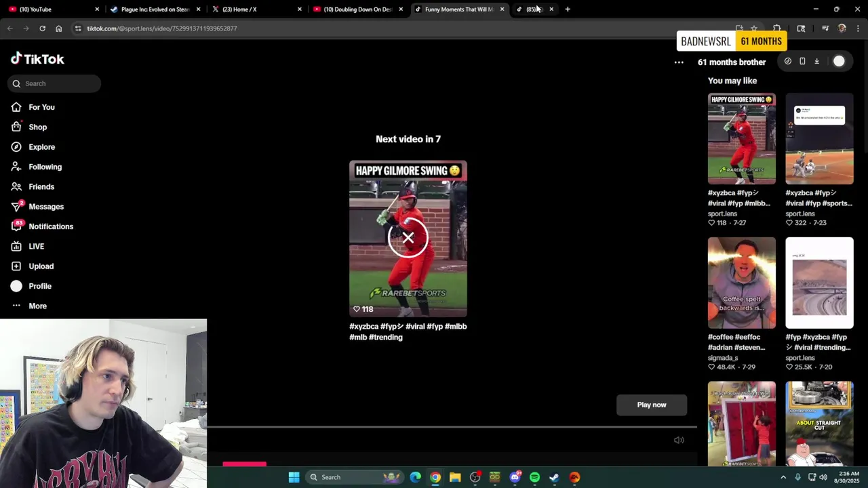Toggle the video mute speaker icon
The image size is (868, 488).
click(679, 440)
